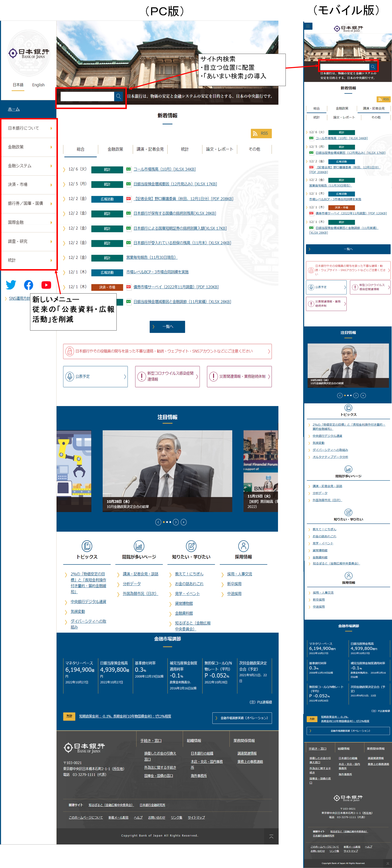Select the 総合 tab in mobile news
Image resolution: width=392 pixels, height=868 pixels.
pos(317,108)
